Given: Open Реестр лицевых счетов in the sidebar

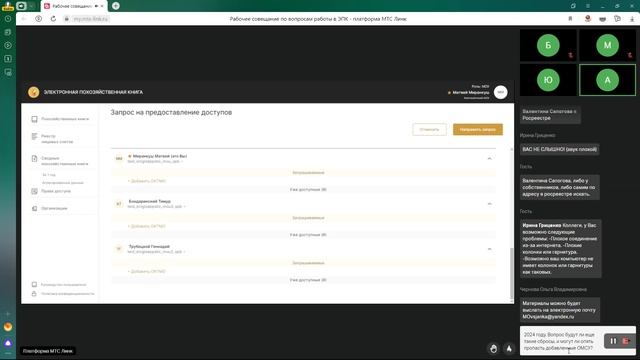Looking at the screenshot, I should coord(57,139).
